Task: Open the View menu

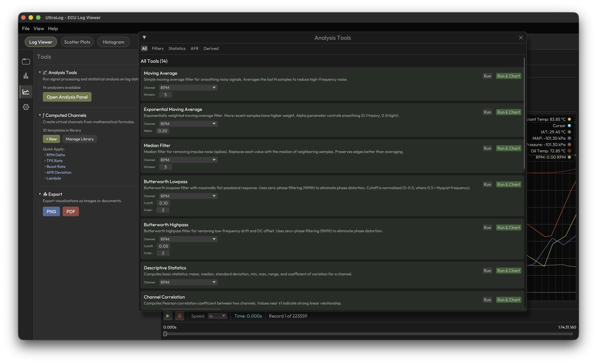Action: (x=38, y=28)
